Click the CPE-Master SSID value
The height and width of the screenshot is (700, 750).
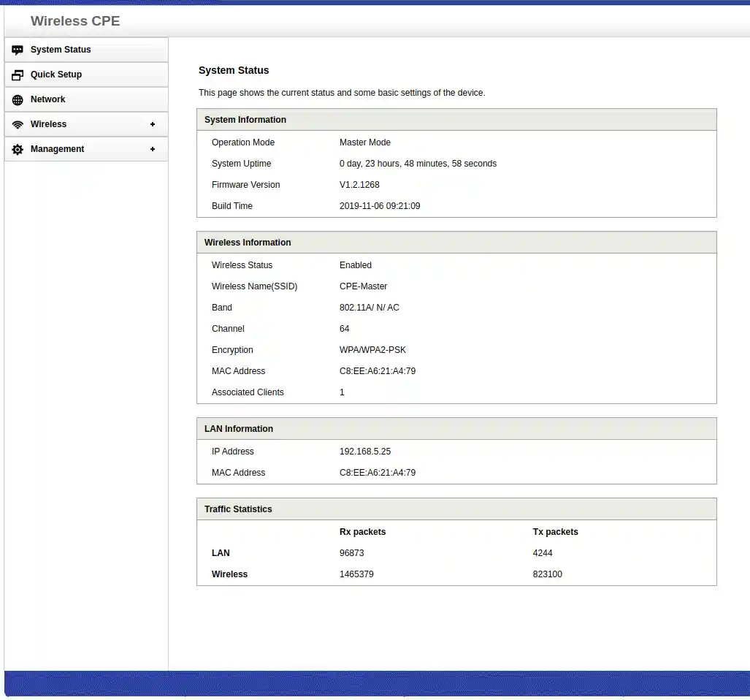[x=363, y=286]
